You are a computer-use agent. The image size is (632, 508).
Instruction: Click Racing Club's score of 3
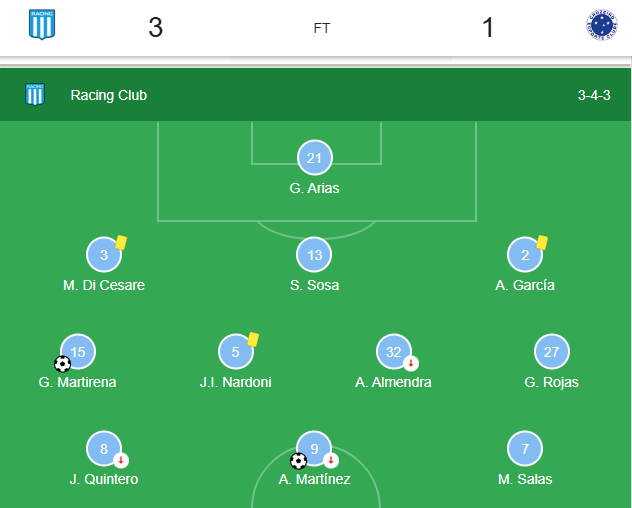click(x=156, y=27)
